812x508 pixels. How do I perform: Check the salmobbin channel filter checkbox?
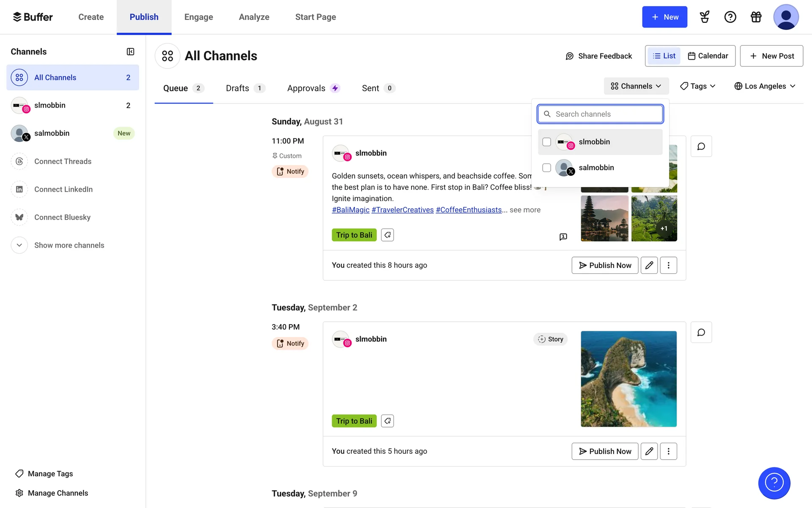click(546, 168)
